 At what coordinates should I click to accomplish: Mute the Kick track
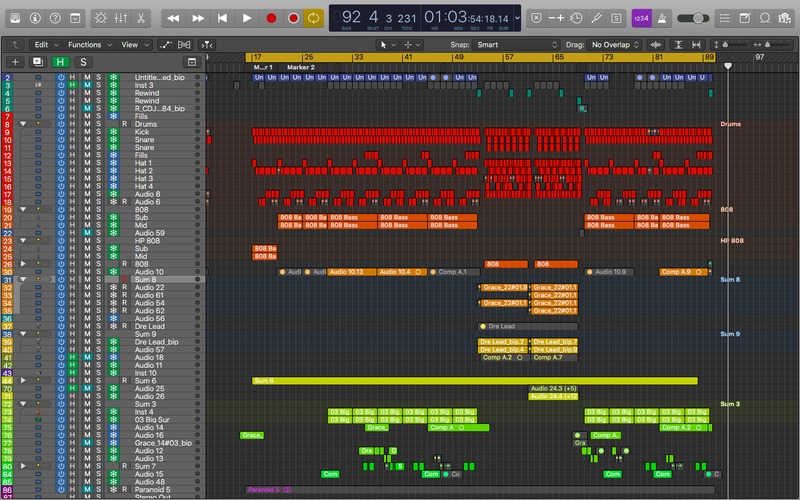pyautogui.click(x=86, y=132)
